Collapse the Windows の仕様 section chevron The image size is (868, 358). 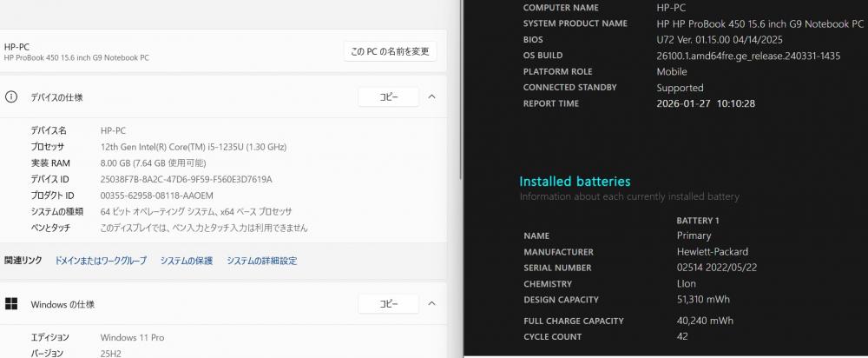431,304
